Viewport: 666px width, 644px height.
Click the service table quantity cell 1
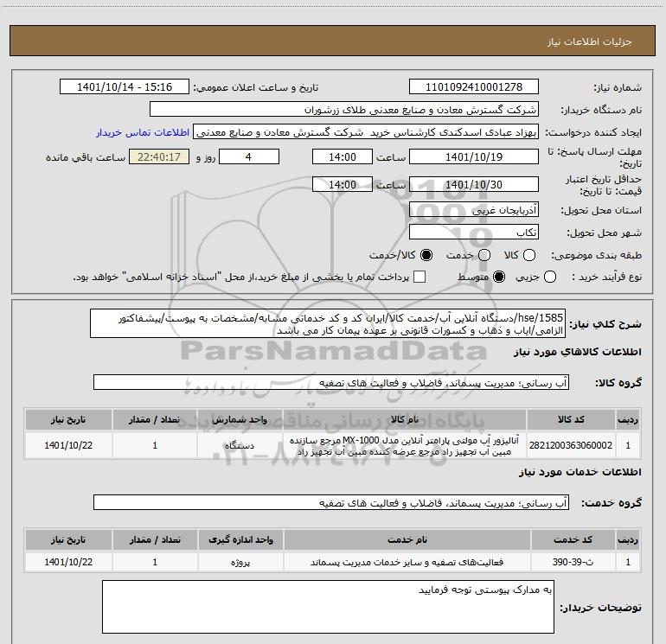(x=155, y=562)
